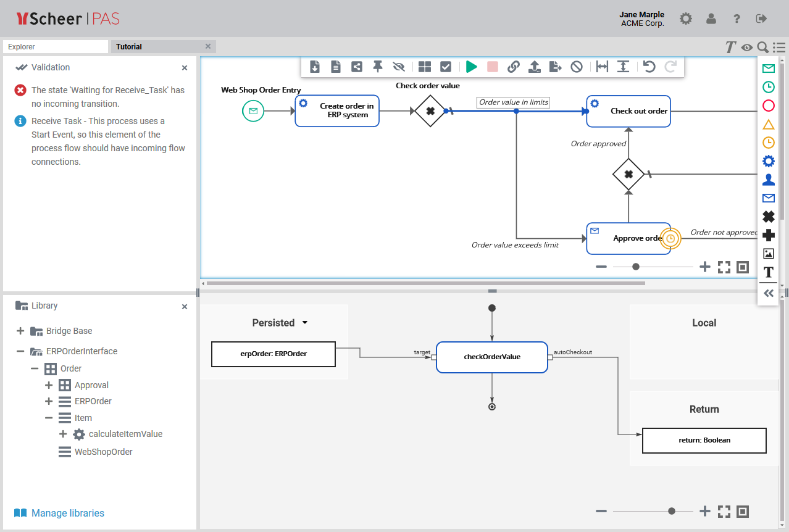This screenshot has width=789, height=532.
Task: Click the undo icon in the diagram toolbar
Action: [649, 67]
